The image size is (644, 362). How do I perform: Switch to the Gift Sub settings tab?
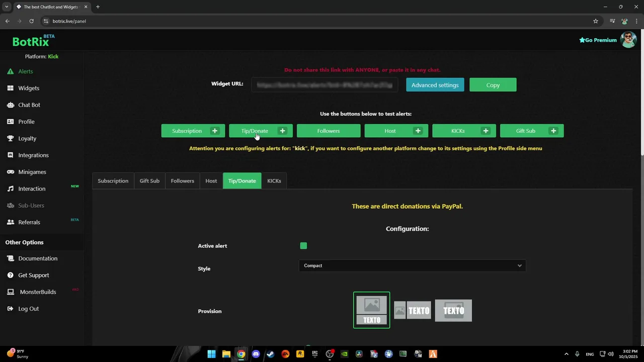pyautogui.click(x=149, y=181)
